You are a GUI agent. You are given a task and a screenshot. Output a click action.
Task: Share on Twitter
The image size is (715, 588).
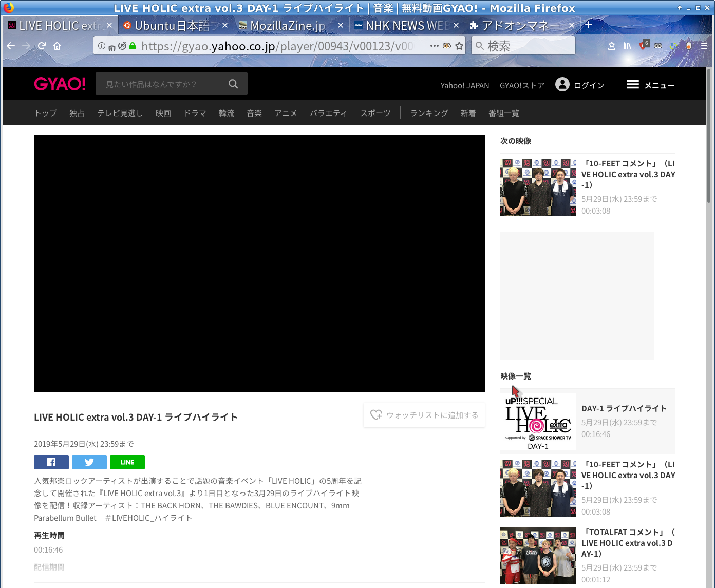coord(89,462)
